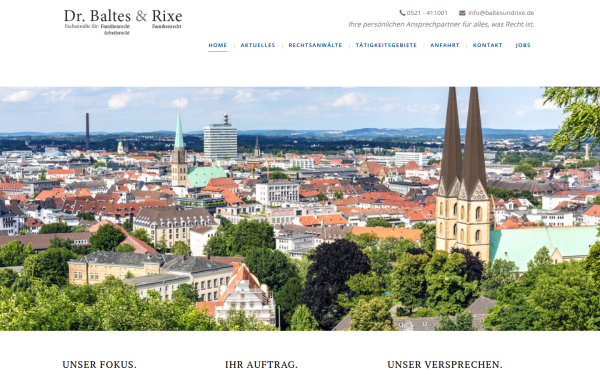
Task: Go to the Rechtsanwälte page
Action: point(315,45)
